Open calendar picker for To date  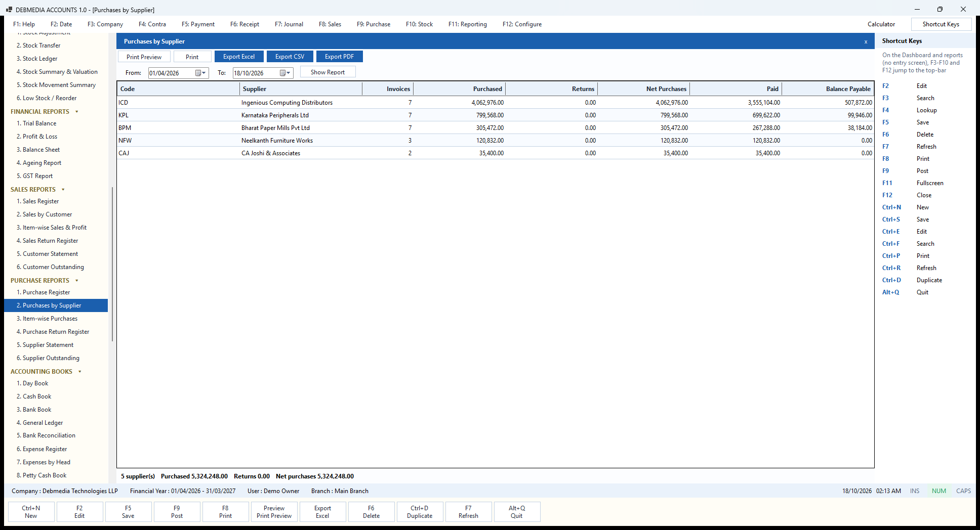point(282,73)
